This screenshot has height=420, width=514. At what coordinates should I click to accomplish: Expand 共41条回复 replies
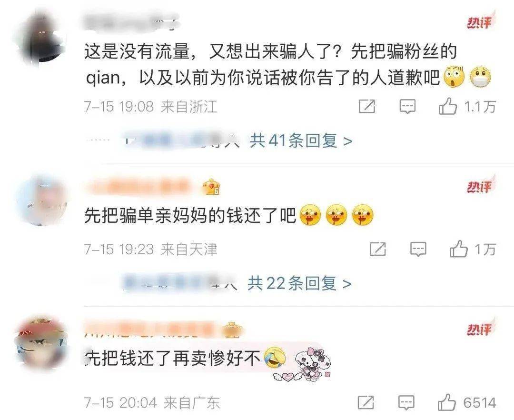(301, 141)
